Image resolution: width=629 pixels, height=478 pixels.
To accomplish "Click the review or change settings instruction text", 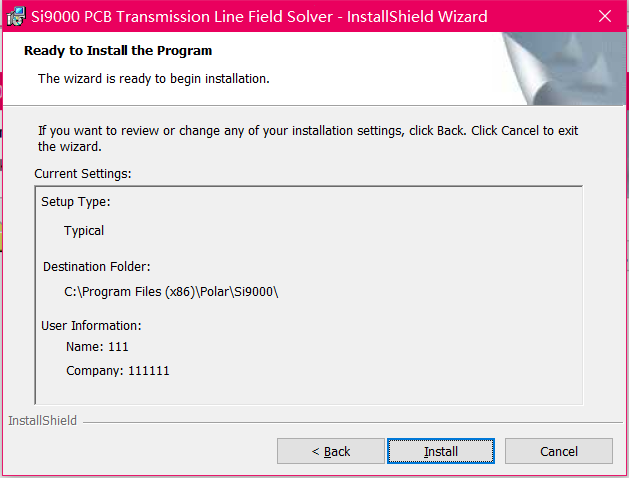I will pyautogui.click(x=308, y=138).
